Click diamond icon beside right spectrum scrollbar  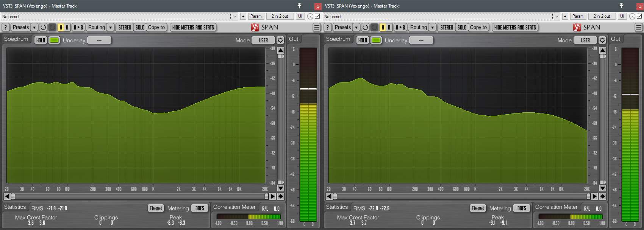[603, 196]
